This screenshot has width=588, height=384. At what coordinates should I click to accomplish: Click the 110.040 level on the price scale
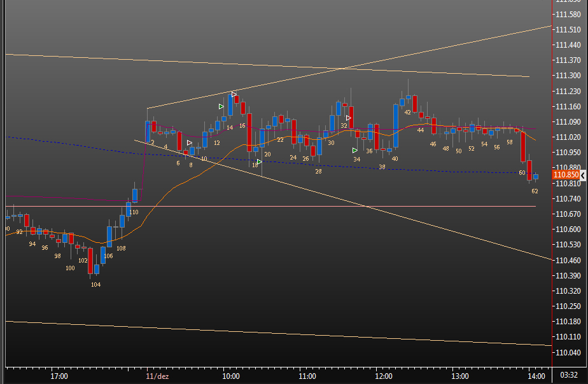(568, 353)
